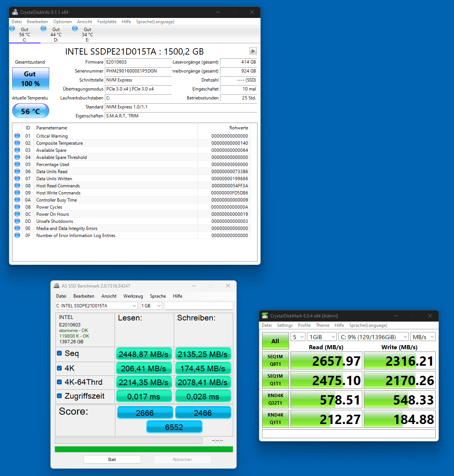Open Theme menu in CrystalDiskMark
The image size is (454, 476).
(x=323, y=325)
